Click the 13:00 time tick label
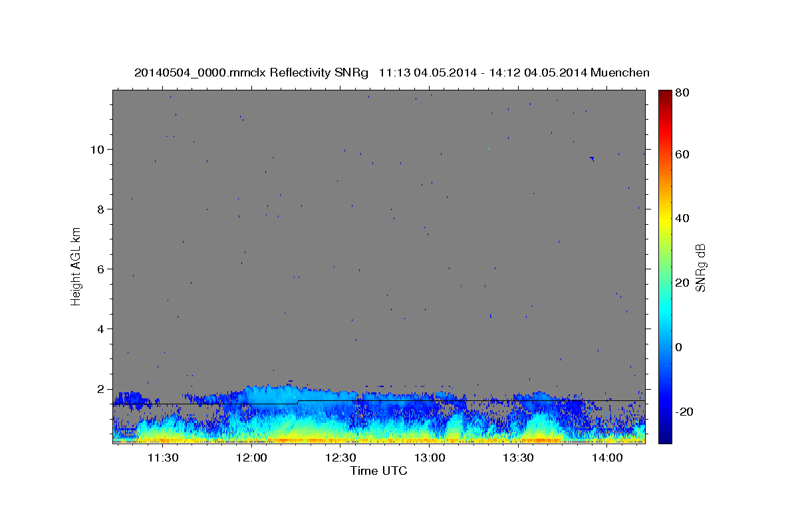The width and height of the screenshot is (798, 532). tap(430, 458)
